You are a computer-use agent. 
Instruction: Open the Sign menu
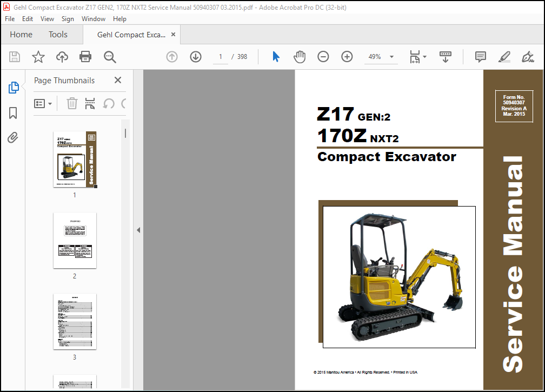point(68,19)
